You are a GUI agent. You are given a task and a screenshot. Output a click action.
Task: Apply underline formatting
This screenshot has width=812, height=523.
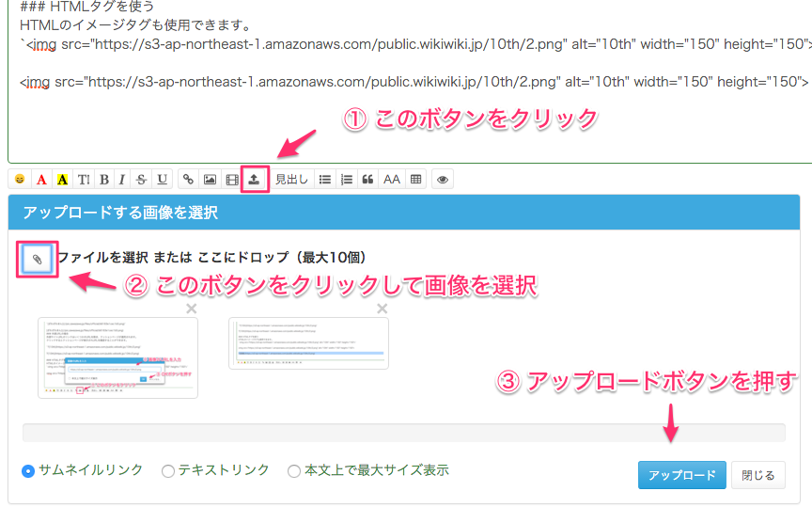(x=163, y=179)
